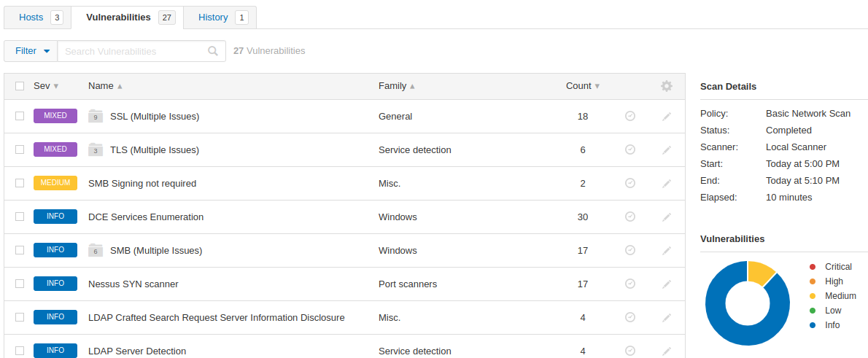Click the search magnifier icon
The image size is (868, 358).
coord(213,51)
